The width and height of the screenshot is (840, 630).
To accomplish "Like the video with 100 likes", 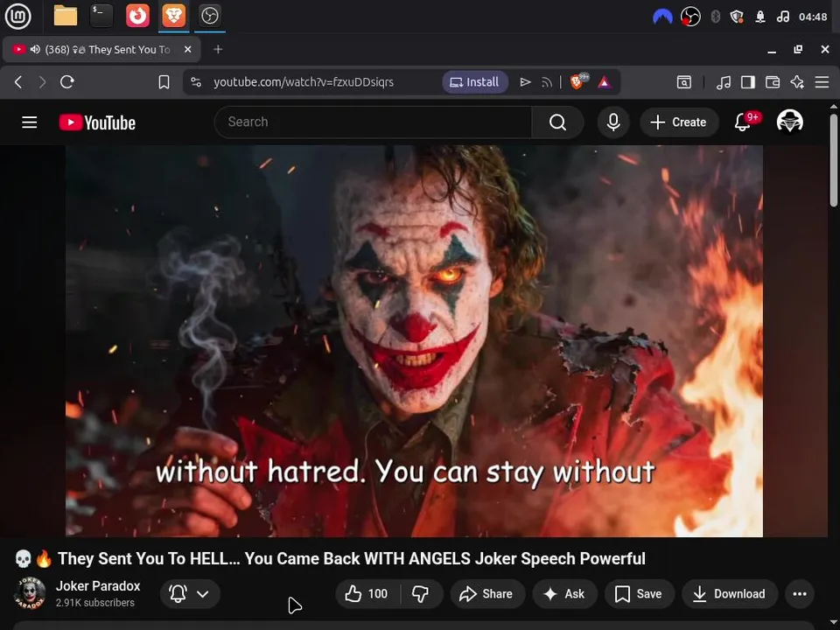I will tap(367, 593).
